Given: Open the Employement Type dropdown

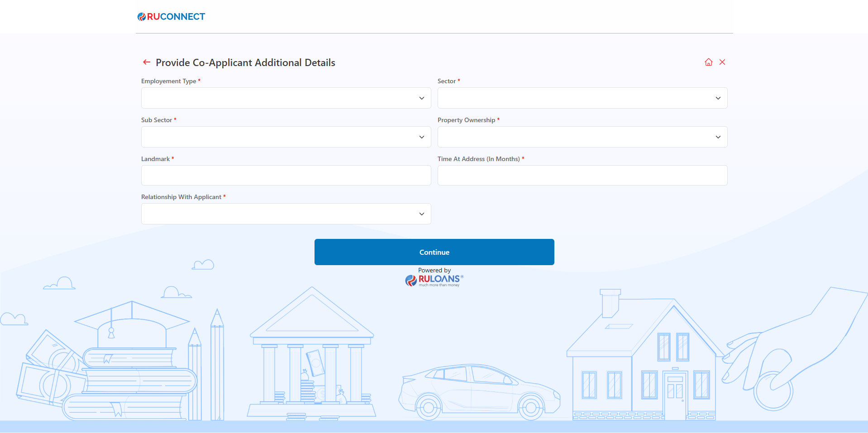Looking at the screenshot, I should (x=286, y=98).
